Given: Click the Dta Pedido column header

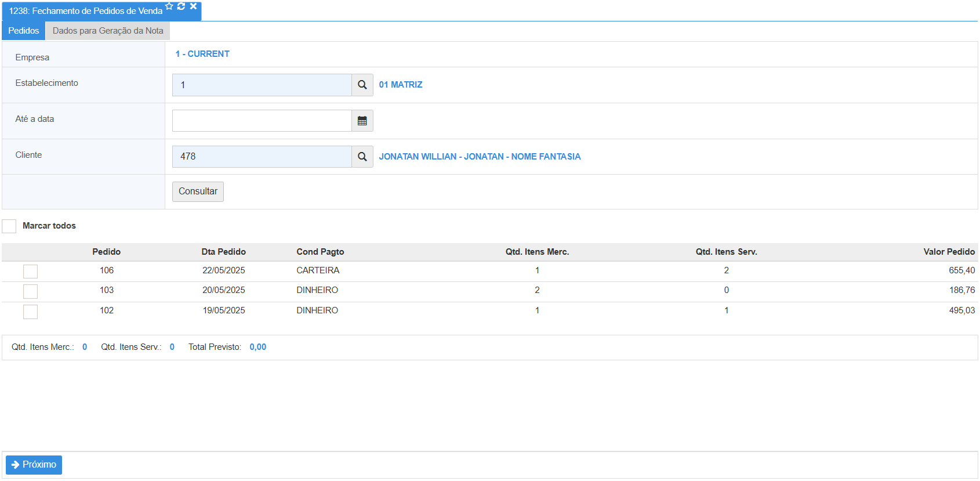Looking at the screenshot, I should pos(224,252).
